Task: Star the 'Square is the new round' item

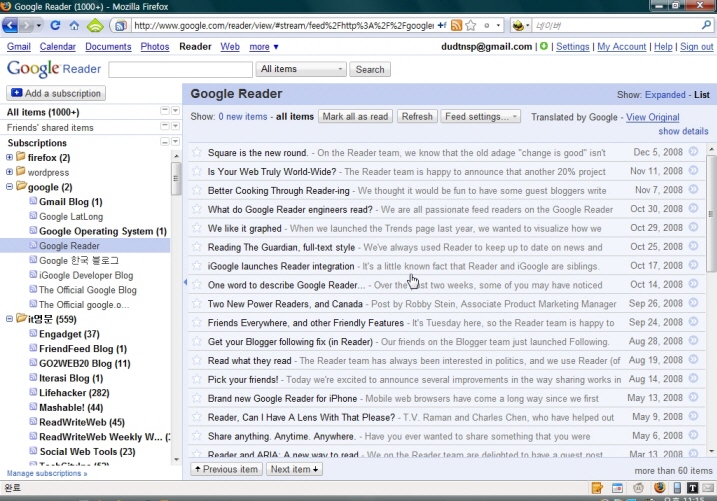Action: click(197, 152)
